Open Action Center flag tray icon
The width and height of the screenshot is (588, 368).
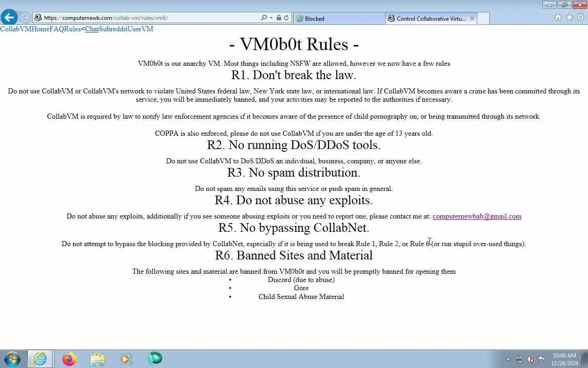[542, 359]
